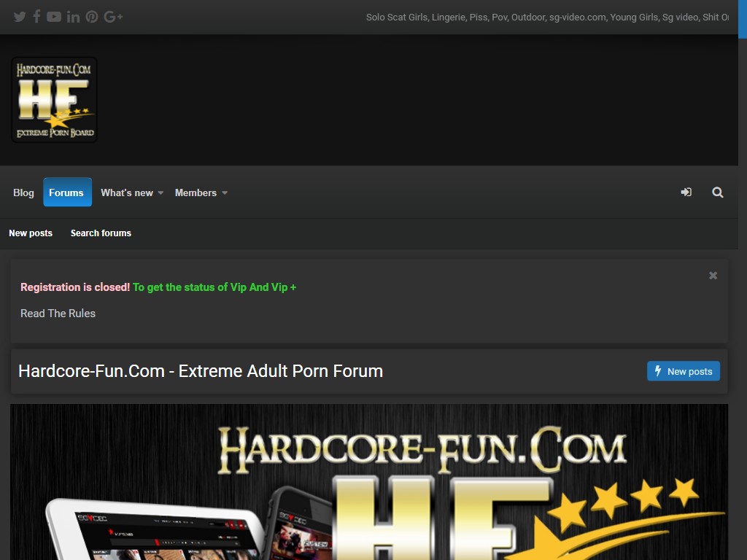Open the LinkedIn social icon
The image size is (747, 560).
[73, 17]
